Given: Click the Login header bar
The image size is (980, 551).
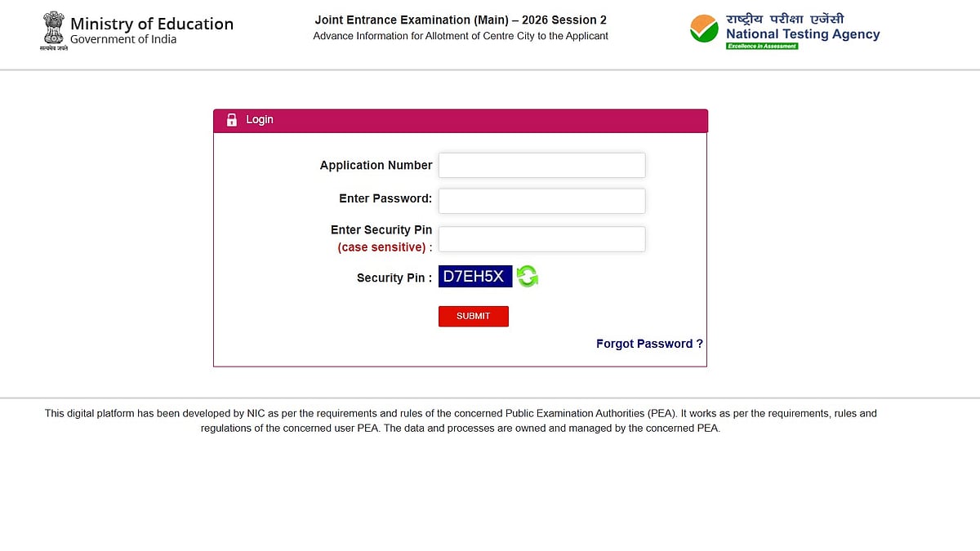Looking at the screenshot, I should coord(460,120).
